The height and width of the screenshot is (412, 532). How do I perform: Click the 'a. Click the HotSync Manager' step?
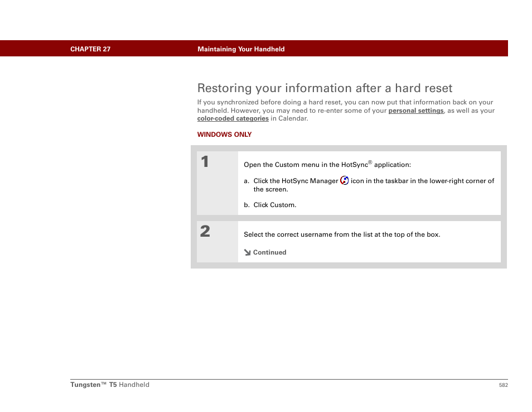coord(369,185)
